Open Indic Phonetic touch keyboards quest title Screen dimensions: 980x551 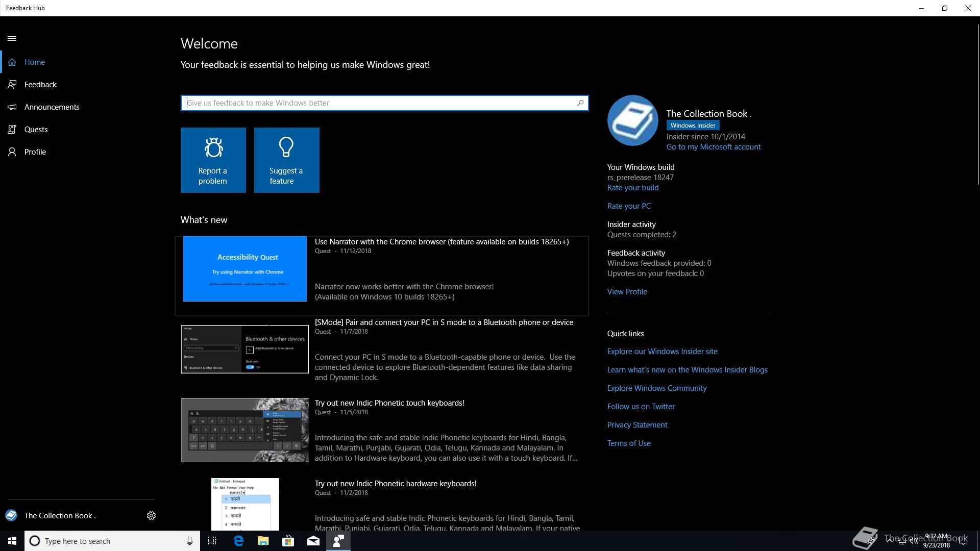tap(389, 403)
